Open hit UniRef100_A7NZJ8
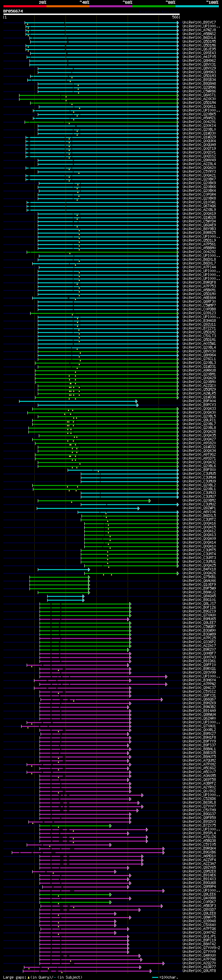The height and width of the screenshot is (980, 222). click(x=199, y=30)
